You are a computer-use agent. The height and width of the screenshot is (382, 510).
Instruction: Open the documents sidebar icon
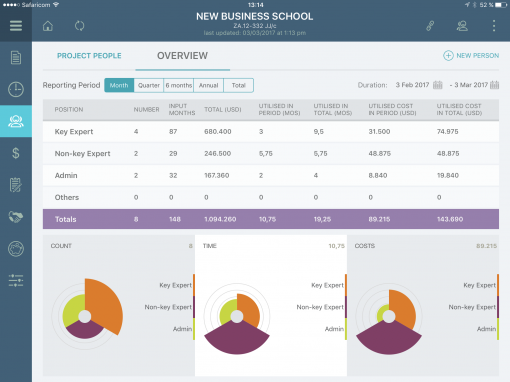(x=16, y=58)
